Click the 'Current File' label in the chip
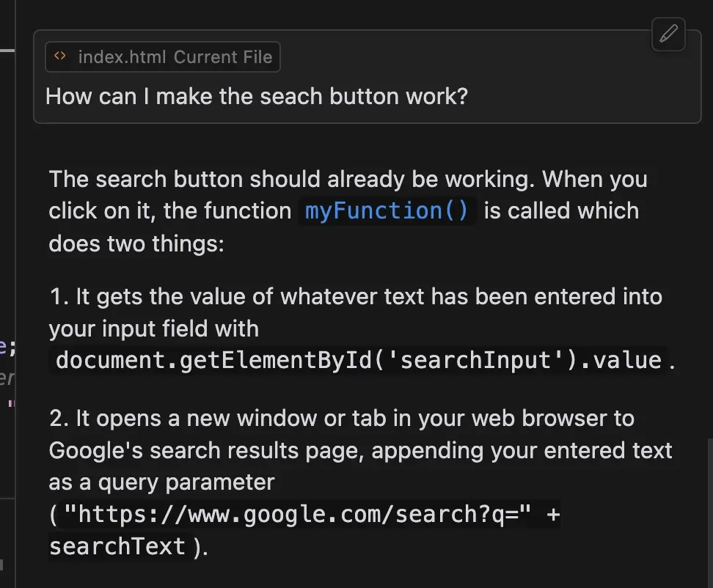This screenshot has height=588, width=713. click(223, 57)
